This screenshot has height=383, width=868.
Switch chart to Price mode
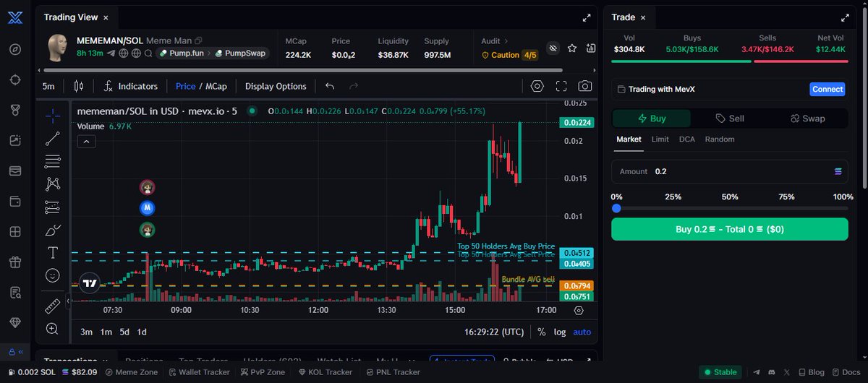pos(186,86)
